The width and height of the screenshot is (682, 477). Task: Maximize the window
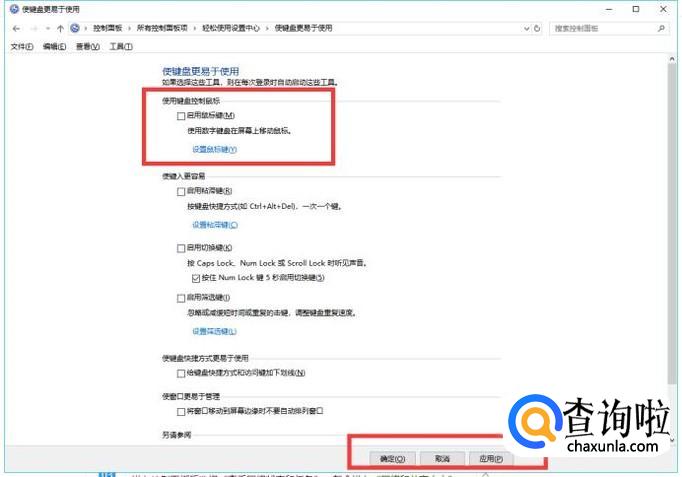coord(636,9)
